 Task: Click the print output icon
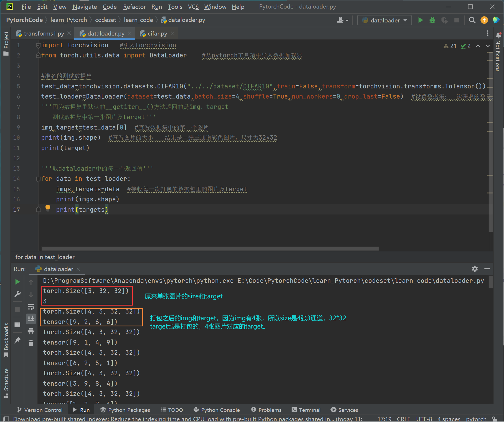coord(31,331)
